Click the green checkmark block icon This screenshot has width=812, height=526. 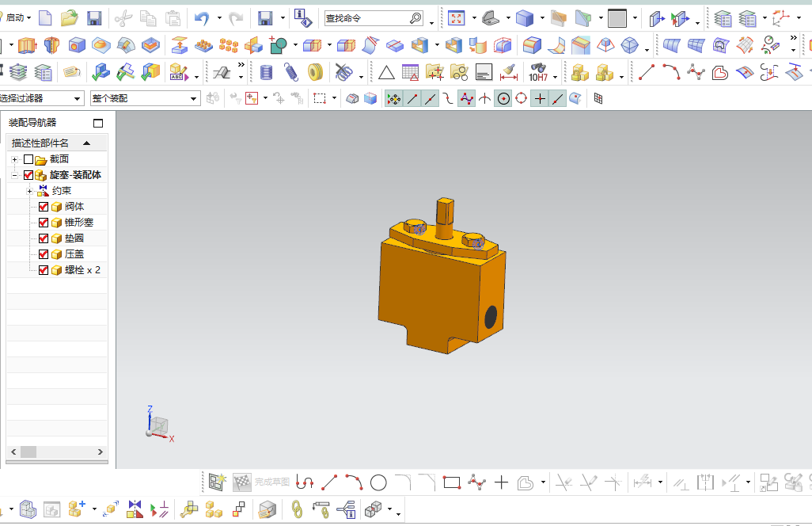click(x=101, y=72)
